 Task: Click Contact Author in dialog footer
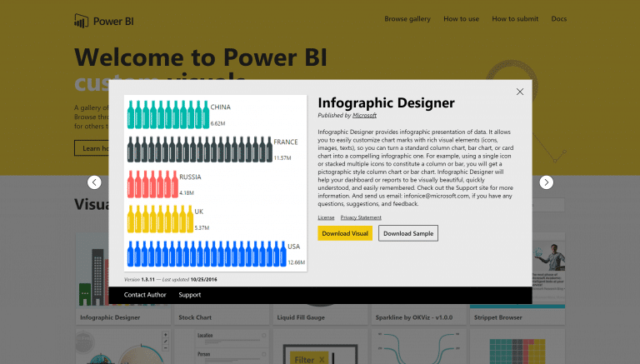145,295
